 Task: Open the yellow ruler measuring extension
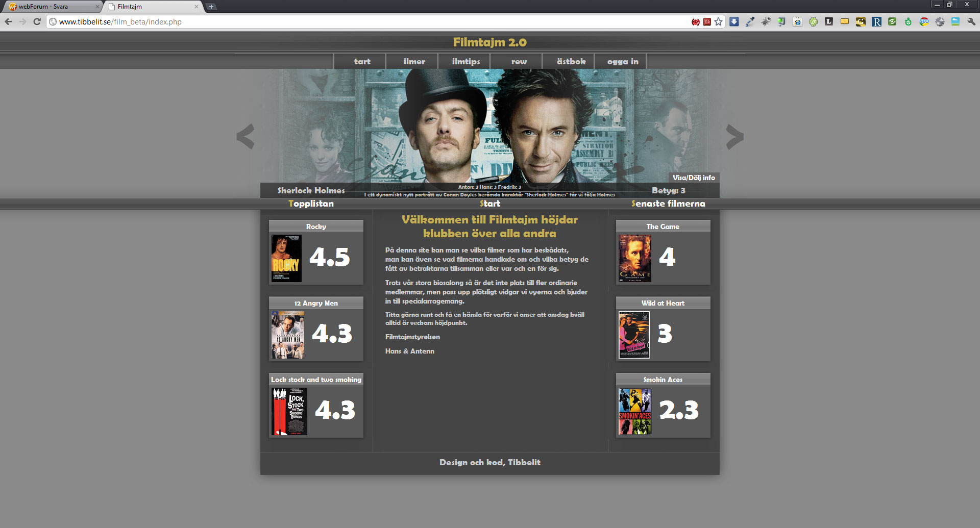click(845, 22)
